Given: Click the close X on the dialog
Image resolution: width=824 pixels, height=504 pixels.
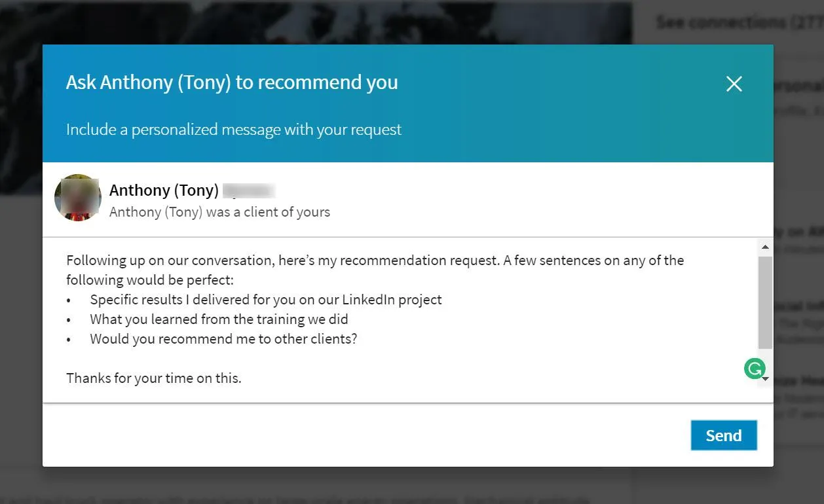Looking at the screenshot, I should (734, 84).
